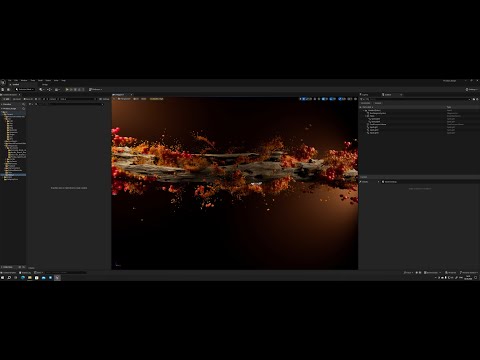
Task: Click Save All in Content Browser
Action: point(28,99)
